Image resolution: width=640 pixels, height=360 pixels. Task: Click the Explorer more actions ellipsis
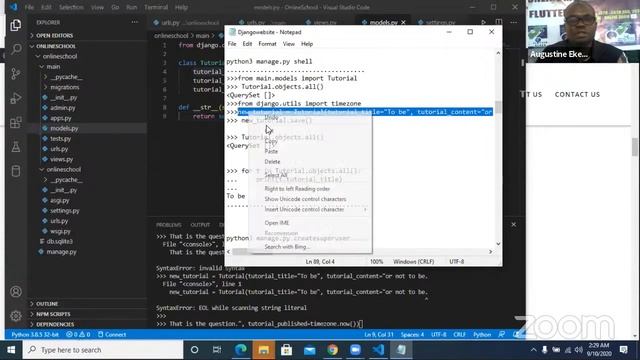tap(135, 22)
